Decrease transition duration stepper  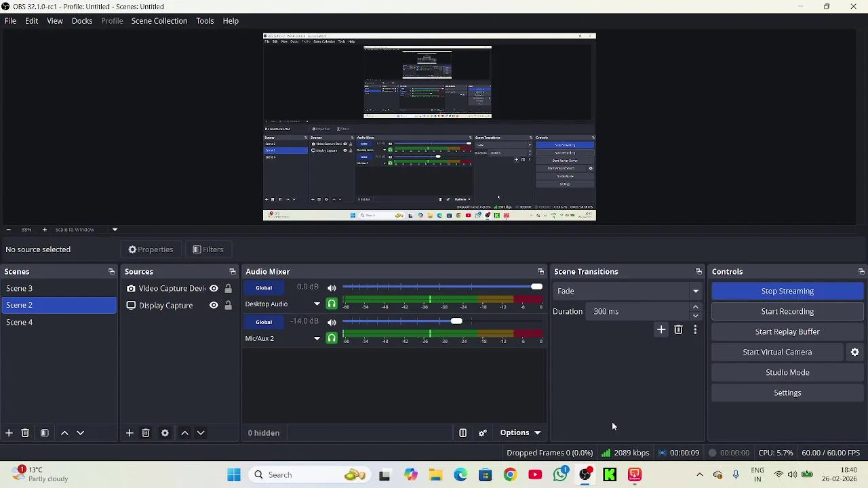click(695, 316)
